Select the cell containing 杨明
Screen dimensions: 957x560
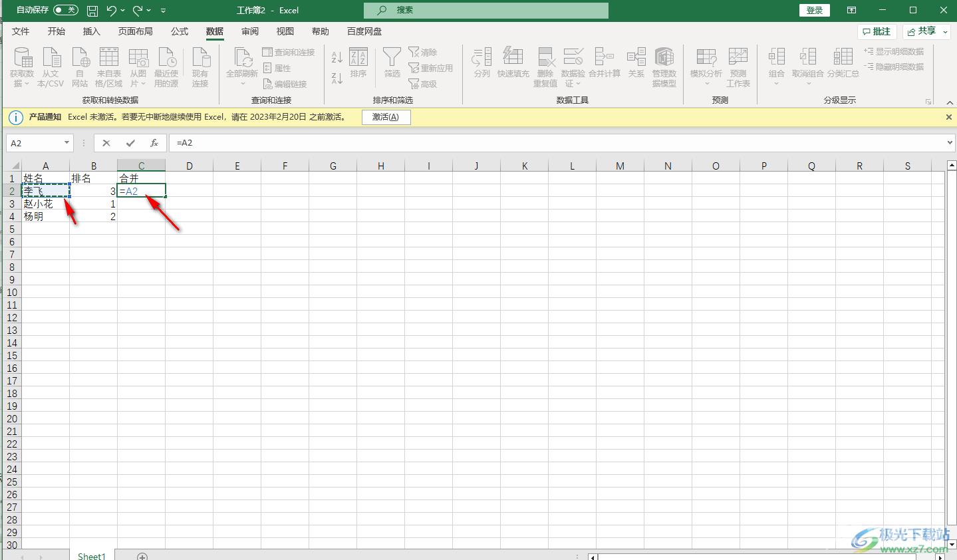(x=46, y=217)
